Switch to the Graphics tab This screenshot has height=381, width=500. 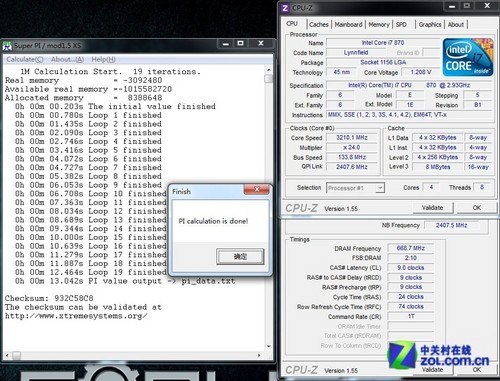[x=430, y=24]
